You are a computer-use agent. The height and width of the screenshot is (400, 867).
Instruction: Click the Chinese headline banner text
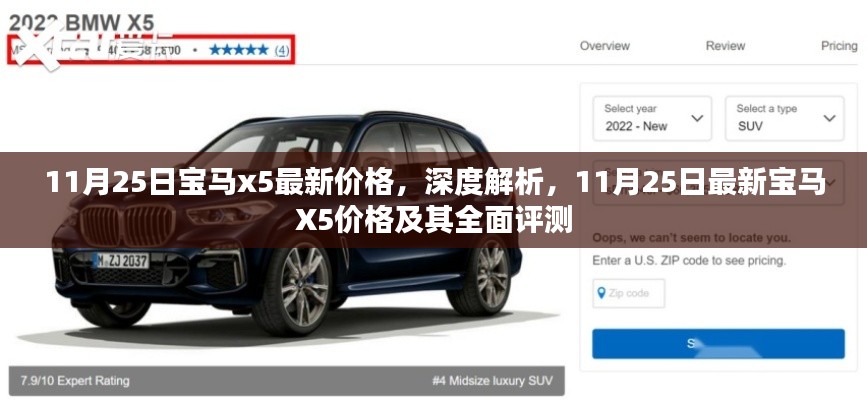coord(434,201)
